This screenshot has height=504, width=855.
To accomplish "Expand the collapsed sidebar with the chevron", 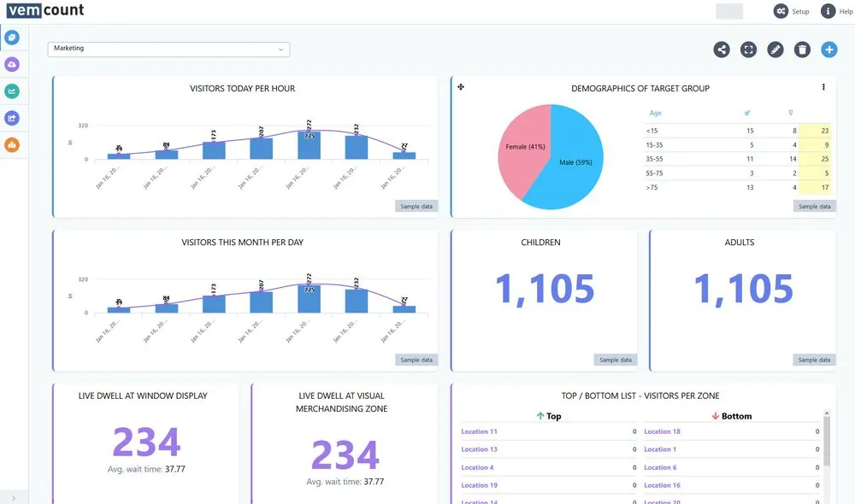I will pos(14,498).
